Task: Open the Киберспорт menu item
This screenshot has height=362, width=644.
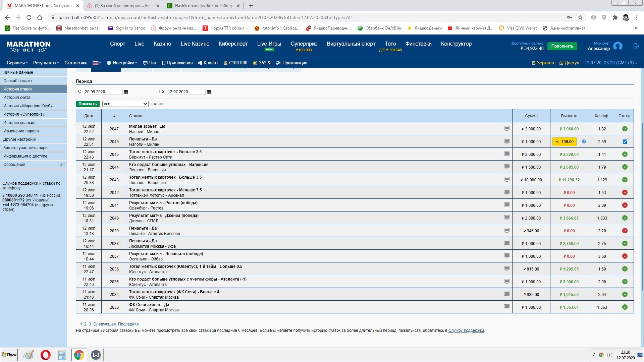Action: point(233,44)
